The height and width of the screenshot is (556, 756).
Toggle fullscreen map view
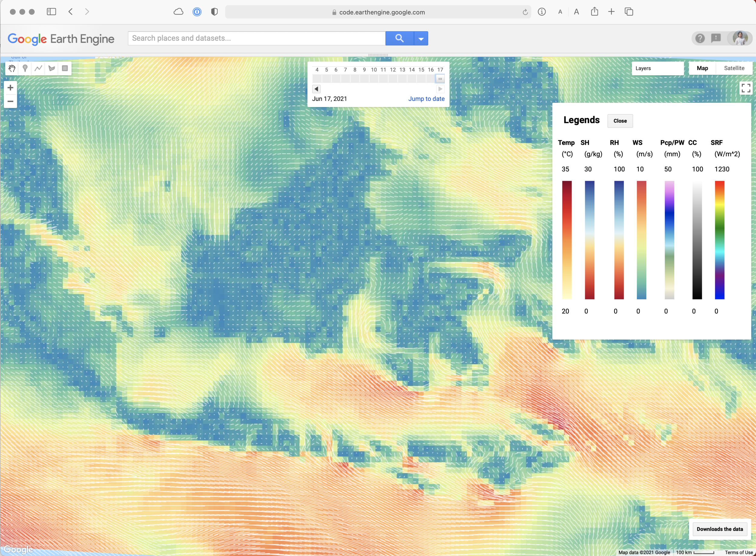tap(745, 88)
